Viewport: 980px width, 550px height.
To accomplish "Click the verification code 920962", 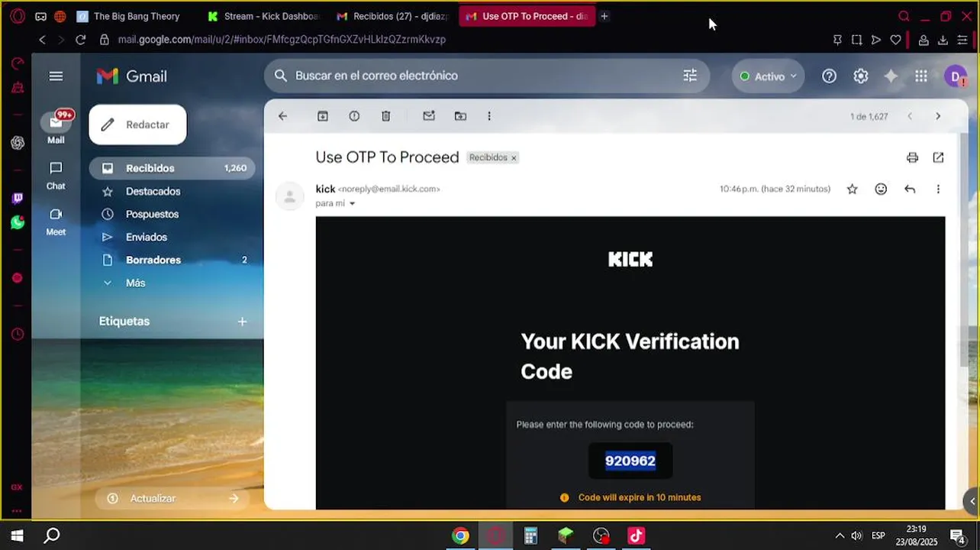I will tap(630, 461).
